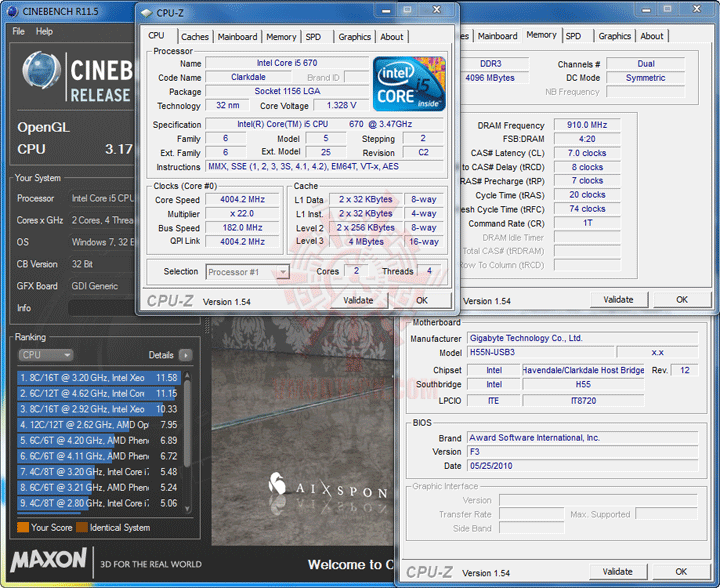Select the CPU tab in front CPU-Z
Image resolution: width=720 pixels, height=588 pixels.
[156, 36]
